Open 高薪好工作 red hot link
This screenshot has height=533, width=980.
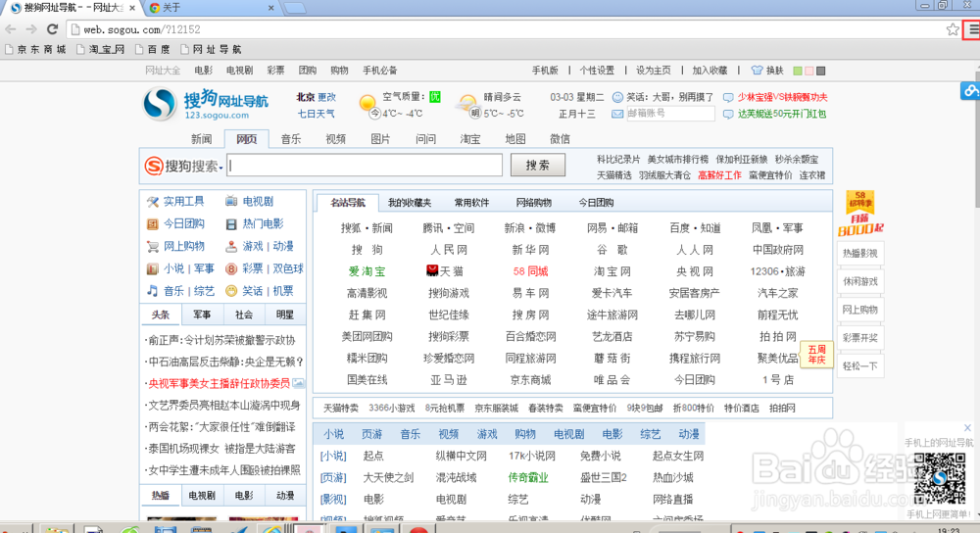pos(719,175)
